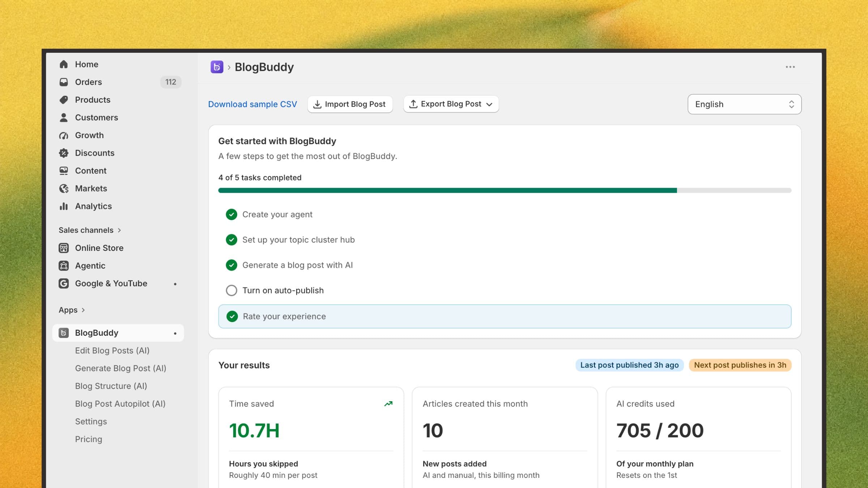Image resolution: width=868 pixels, height=488 pixels.
Task: Click the Home house icon in sidebar
Action: [64, 64]
